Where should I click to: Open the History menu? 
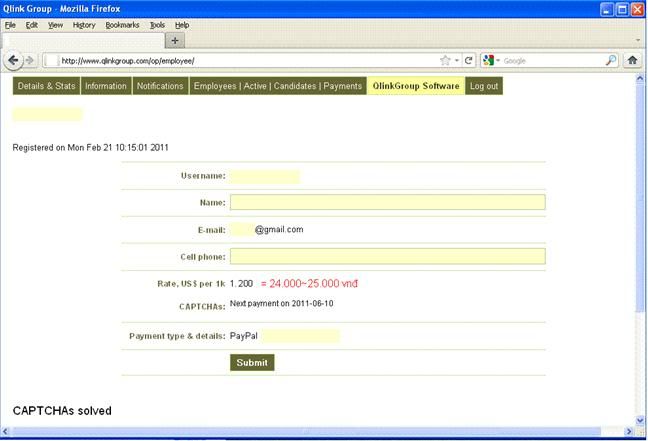click(x=84, y=25)
